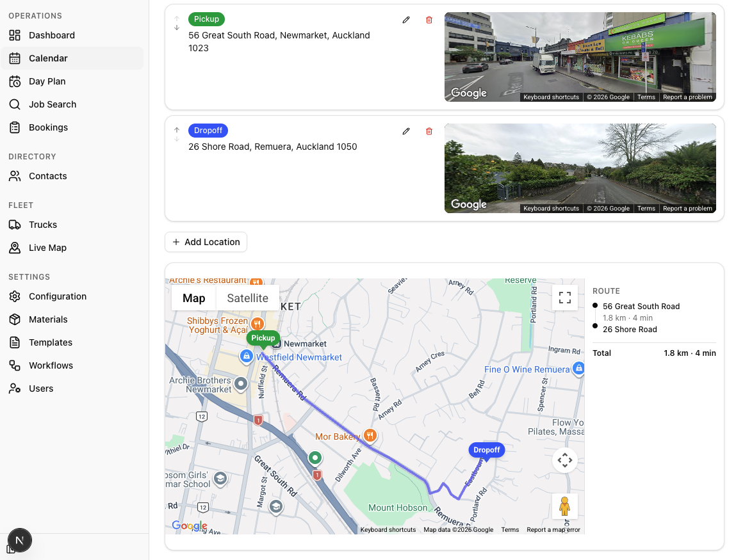Click Keyboard shortcuts on Pickup street view
Image resolution: width=736 pixels, height=560 pixels.
click(551, 97)
